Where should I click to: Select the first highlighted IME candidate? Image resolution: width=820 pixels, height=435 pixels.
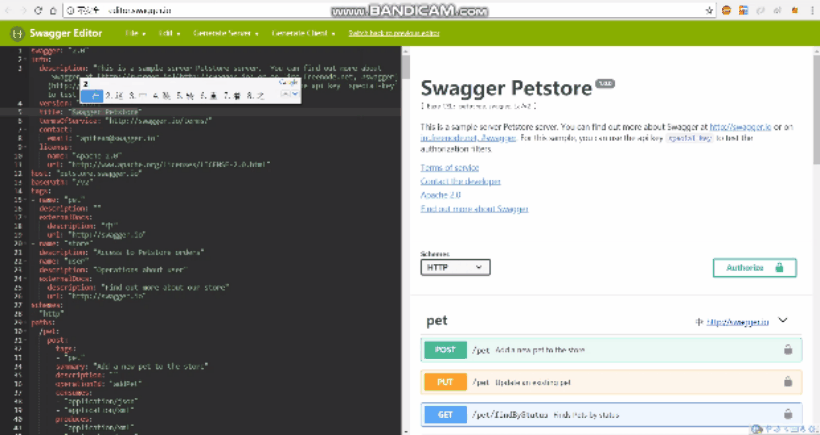tap(92, 95)
